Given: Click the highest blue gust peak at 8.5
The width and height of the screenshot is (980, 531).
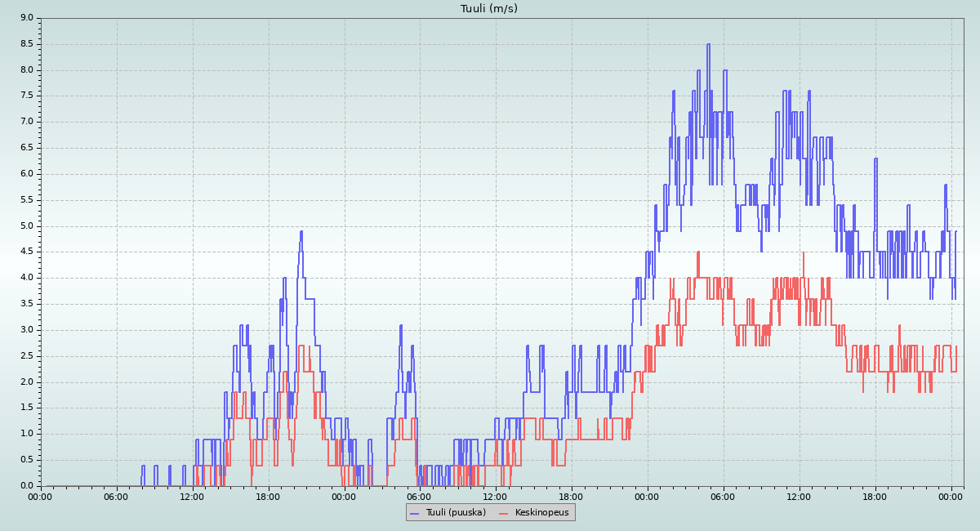Looking at the screenshot, I should [708, 45].
